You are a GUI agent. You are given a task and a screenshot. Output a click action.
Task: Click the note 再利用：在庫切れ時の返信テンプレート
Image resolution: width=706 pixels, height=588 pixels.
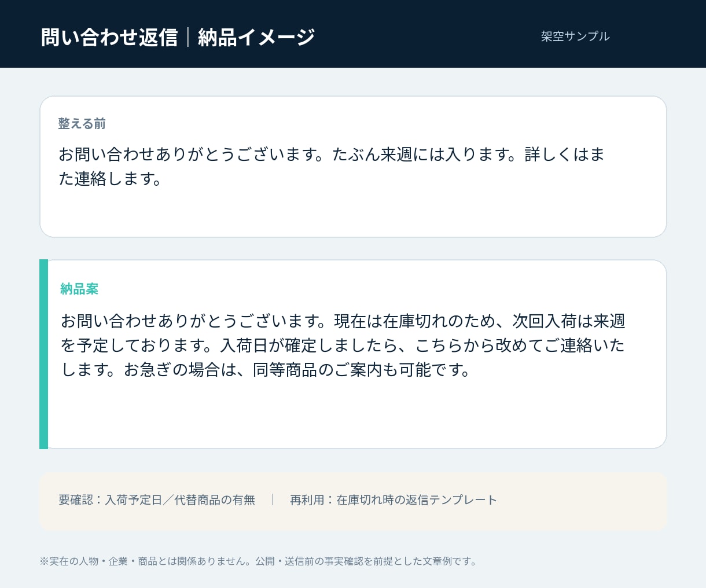click(x=394, y=500)
